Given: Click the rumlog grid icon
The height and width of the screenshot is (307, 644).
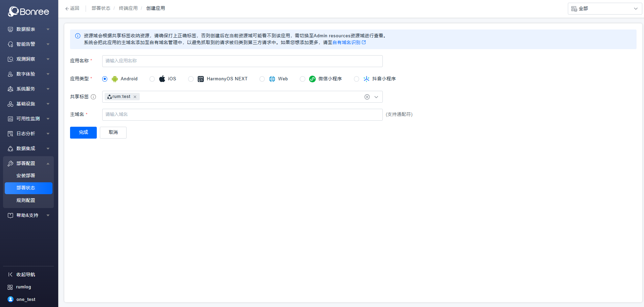Looking at the screenshot, I should 10,287.
